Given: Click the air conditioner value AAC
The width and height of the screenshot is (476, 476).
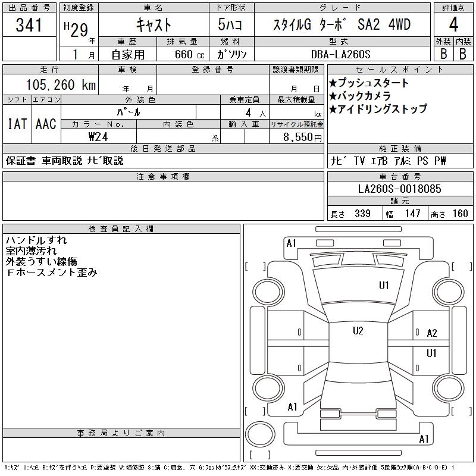Looking at the screenshot, I should [46, 124].
